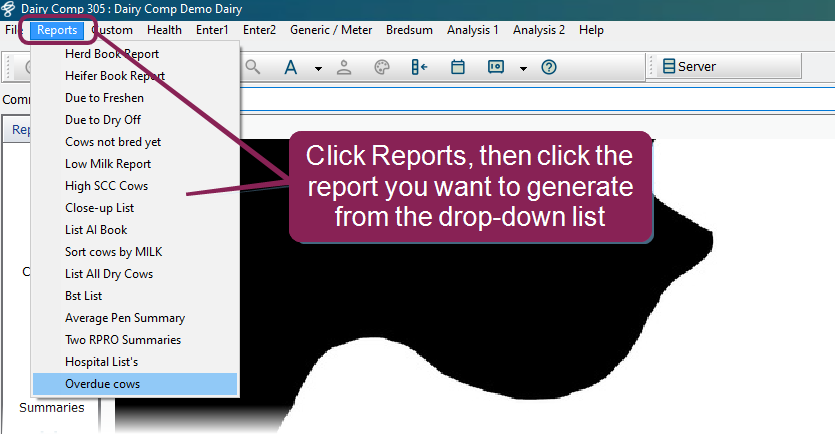The image size is (835, 446).
Task: Open the Hospital List's report
Action: click(135, 362)
